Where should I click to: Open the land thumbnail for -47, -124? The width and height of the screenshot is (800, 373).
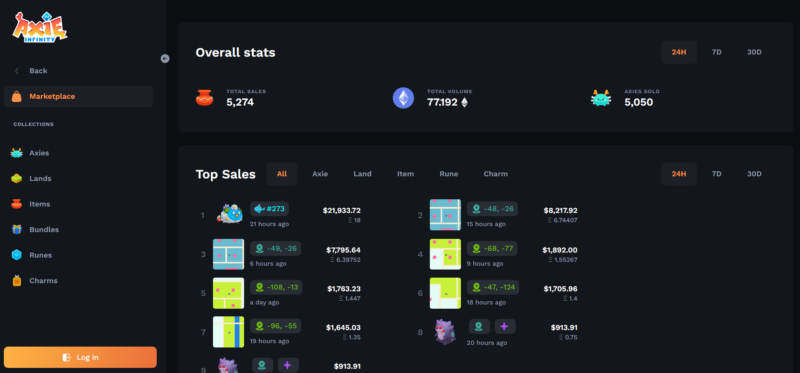445,293
